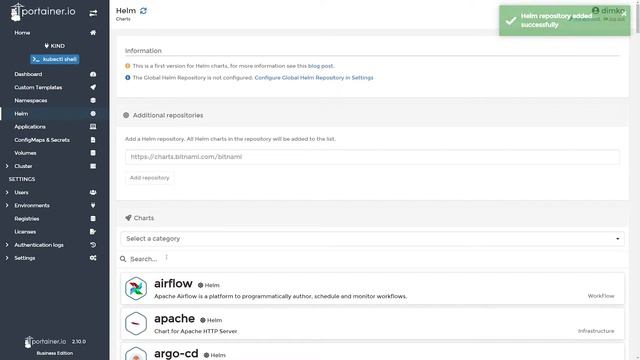Click the Namespaces layers icon
The width and height of the screenshot is (640, 360).
click(x=93, y=100)
